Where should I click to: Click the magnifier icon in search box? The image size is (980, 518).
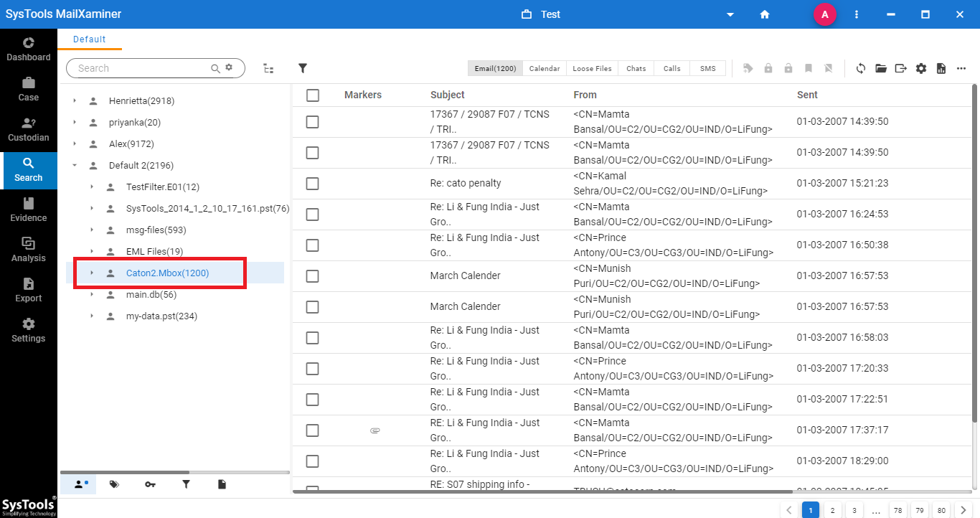215,68
